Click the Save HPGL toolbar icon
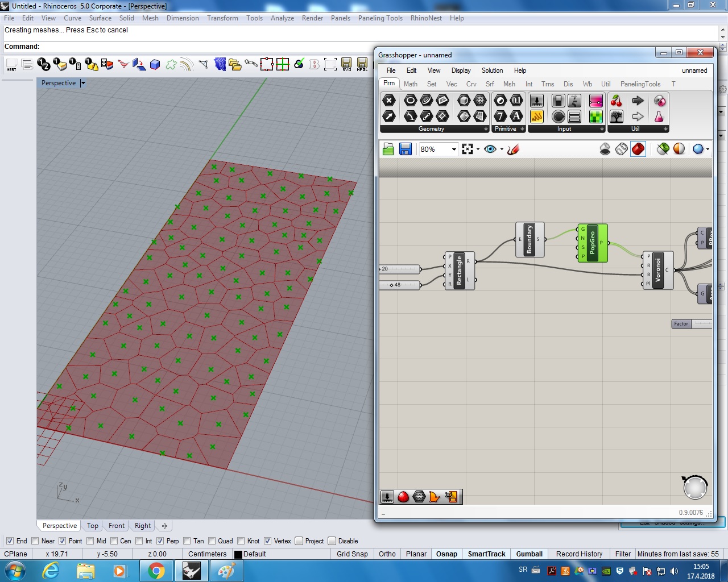Screen dimensions: 728x582 coord(362,64)
